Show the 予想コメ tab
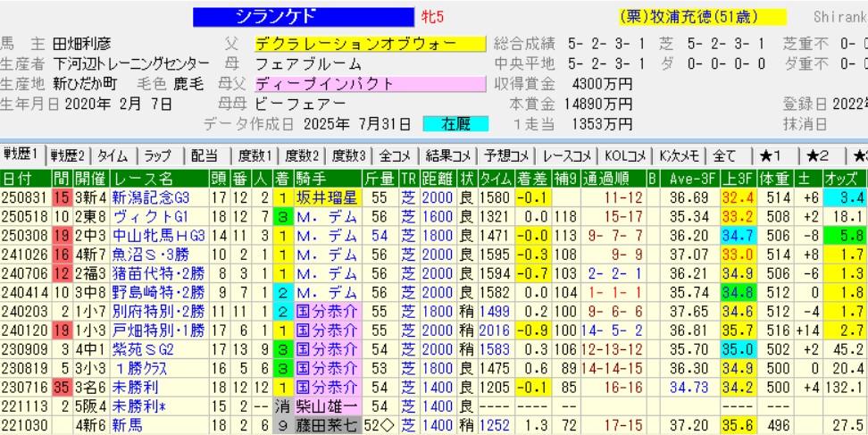This screenshot has height=435, width=868. 506,155
